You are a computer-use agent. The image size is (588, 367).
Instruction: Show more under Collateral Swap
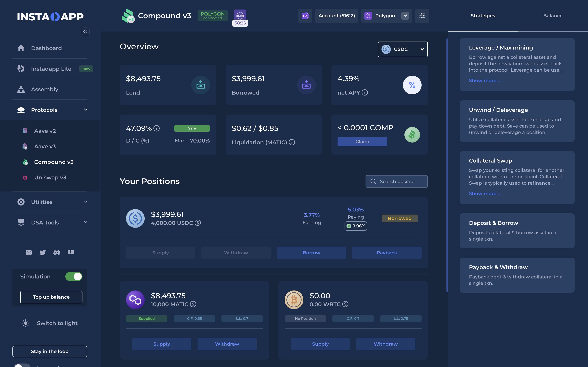484,193
